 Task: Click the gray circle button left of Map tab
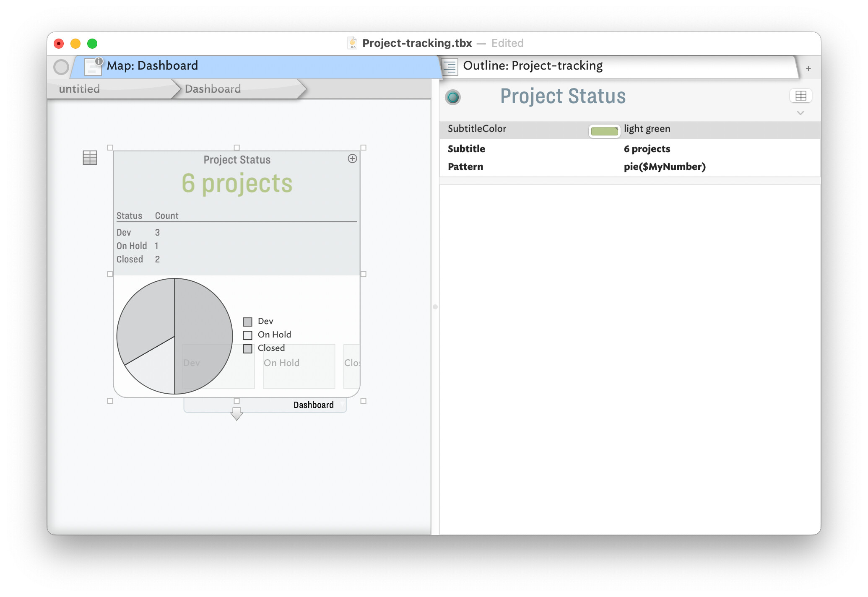coord(61,67)
